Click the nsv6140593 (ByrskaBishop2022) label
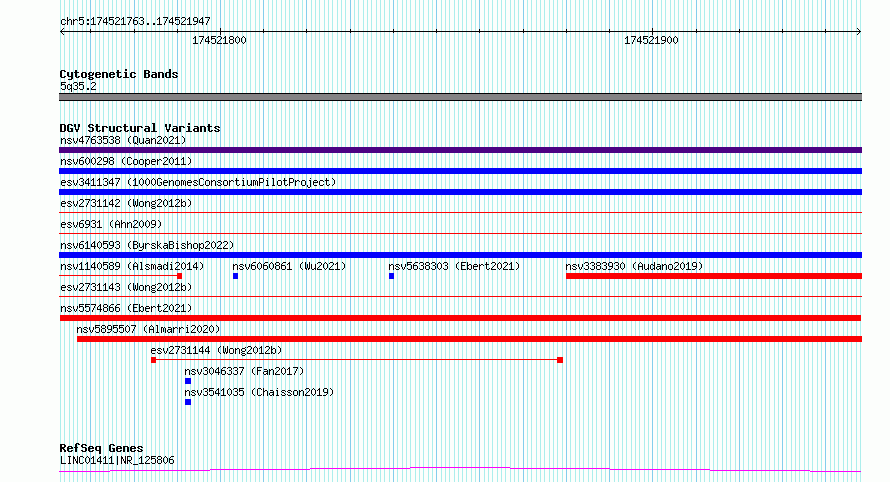 [x=147, y=245]
